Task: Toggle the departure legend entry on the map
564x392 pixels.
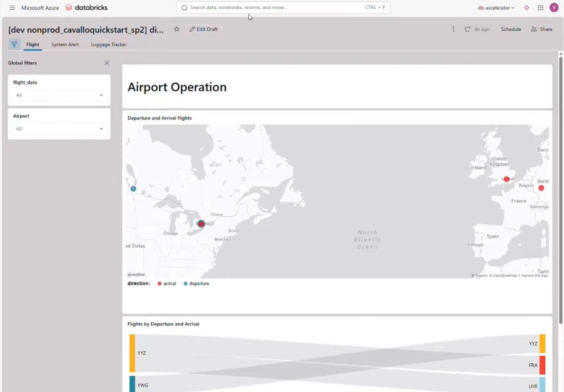Action: pyautogui.click(x=196, y=283)
